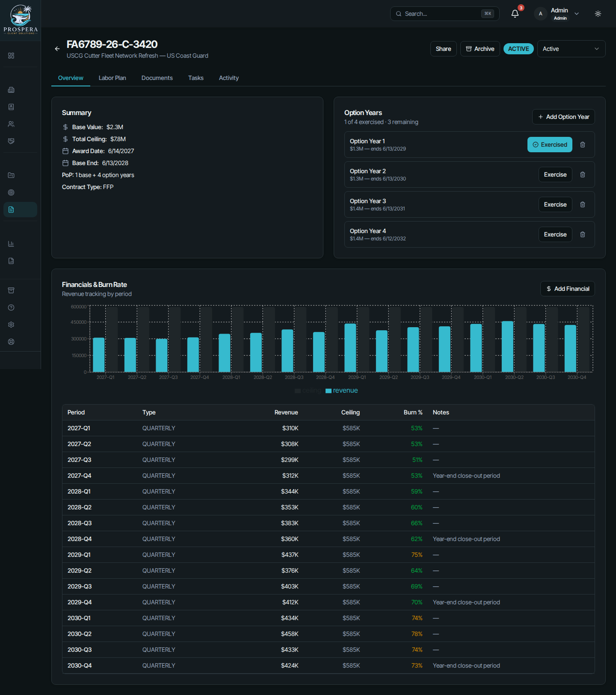Click Add Financial button
The height and width of the screenshot is (695, 616).
[x=568, y=289]
